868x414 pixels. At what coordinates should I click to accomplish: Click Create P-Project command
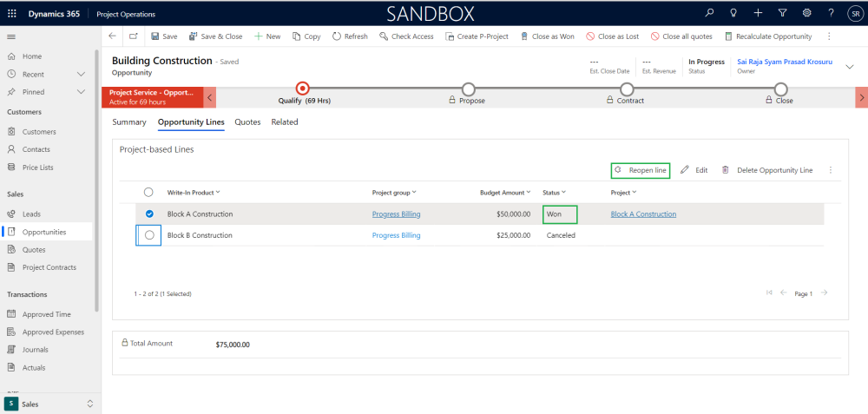point(477,36)
